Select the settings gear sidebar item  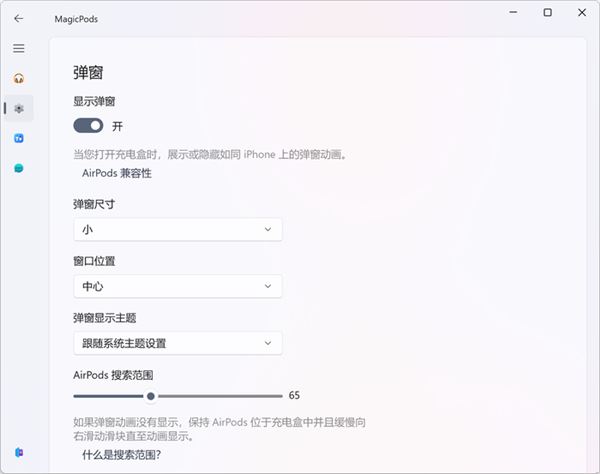[x=19, y=109]
